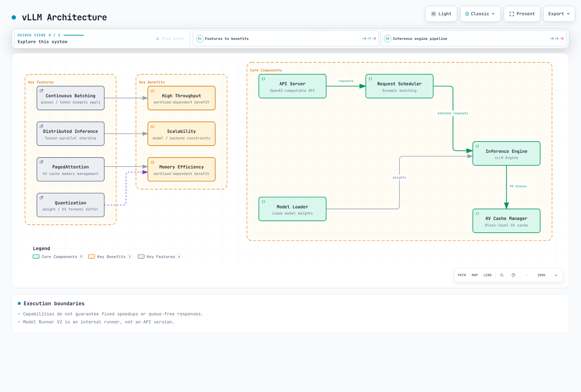Click the 'Capabilities do not guarantee' bullet text

(113, 314)
